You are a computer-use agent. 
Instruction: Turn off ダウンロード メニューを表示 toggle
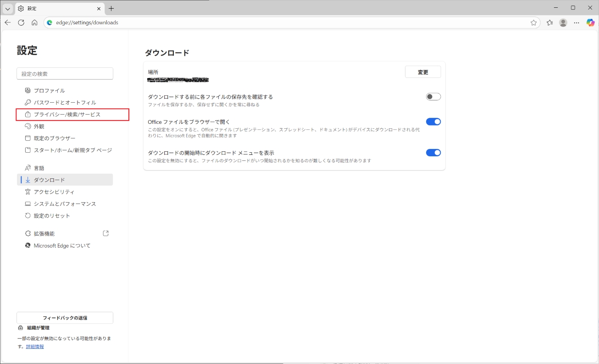click(433, 153)
